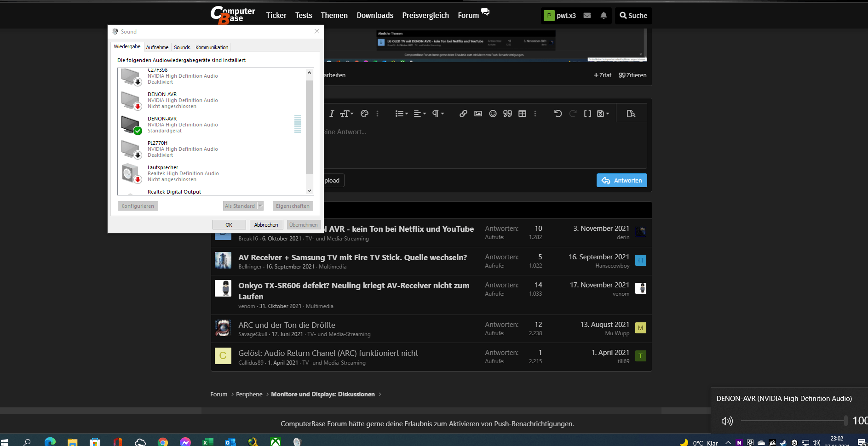This screenshot has width=868, height=446.
Task: Click the reply message text field
Action: [485, 145]
